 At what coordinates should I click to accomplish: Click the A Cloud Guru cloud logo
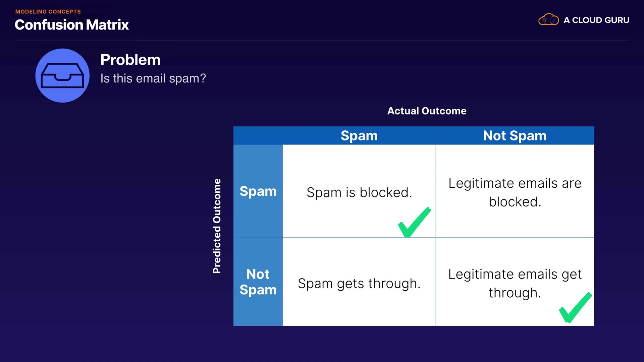(x=548, y=20)
